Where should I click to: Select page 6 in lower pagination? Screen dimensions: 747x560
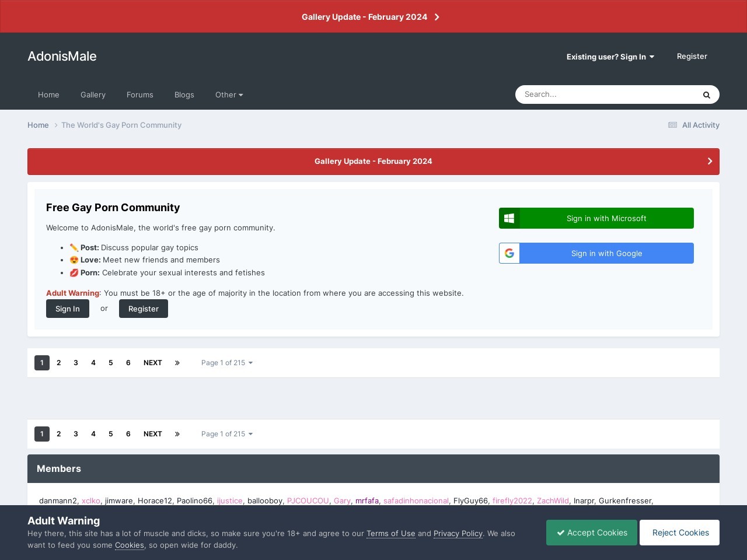[128, 434]
